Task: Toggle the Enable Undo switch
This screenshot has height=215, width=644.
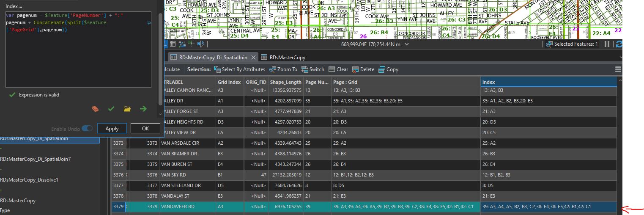Action: pos(87,129)
